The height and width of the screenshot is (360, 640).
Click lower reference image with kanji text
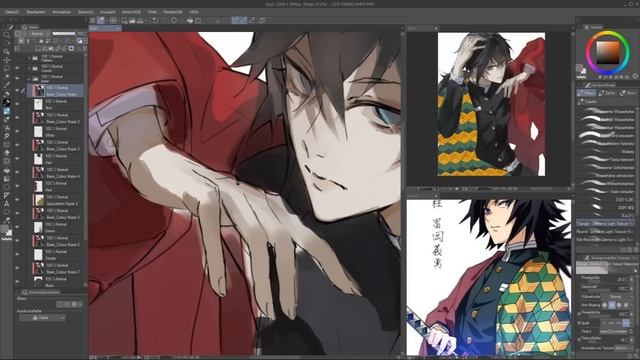(489, 277)
